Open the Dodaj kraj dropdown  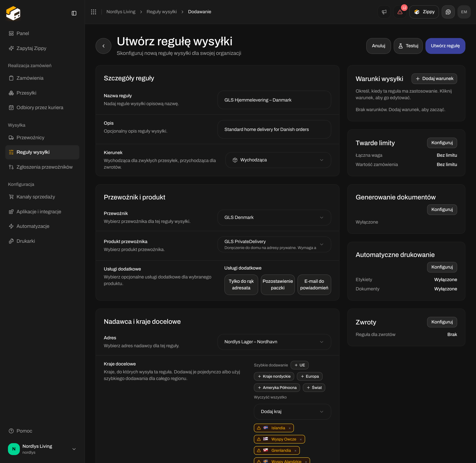[292, 411]
